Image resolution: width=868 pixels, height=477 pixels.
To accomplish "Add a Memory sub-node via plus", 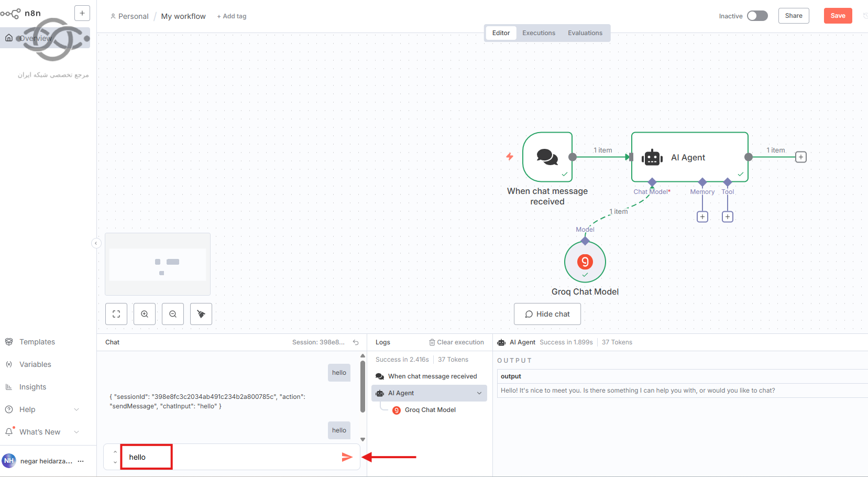I will pos(702,216).
